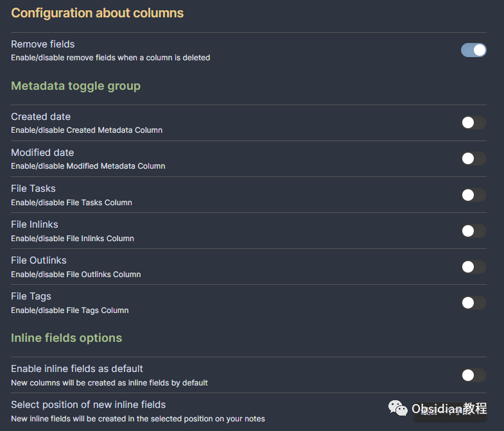This screenshot has width=504, height=431.
Task: Click 'Enable/disable File Inlinks Column' description
Action: (x=73, y=239)
